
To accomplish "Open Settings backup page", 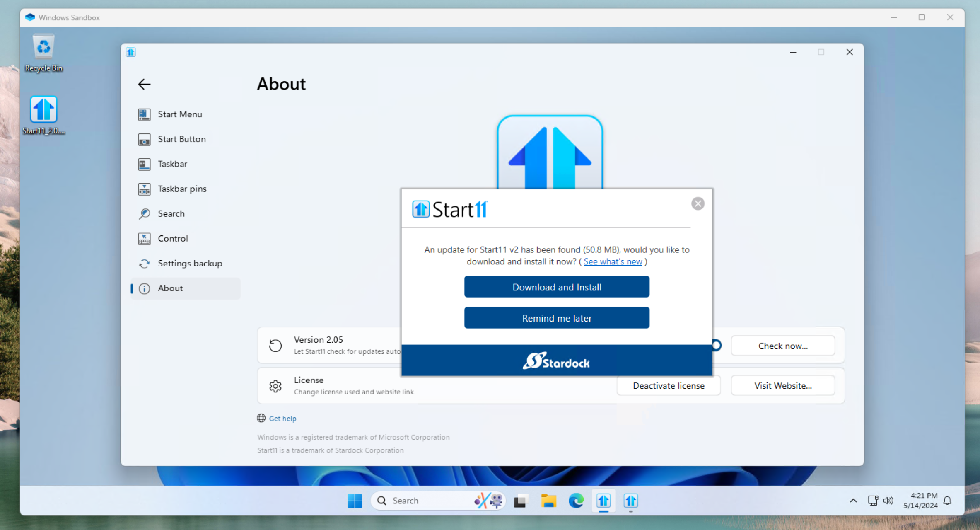I will (x=185, y=264).
